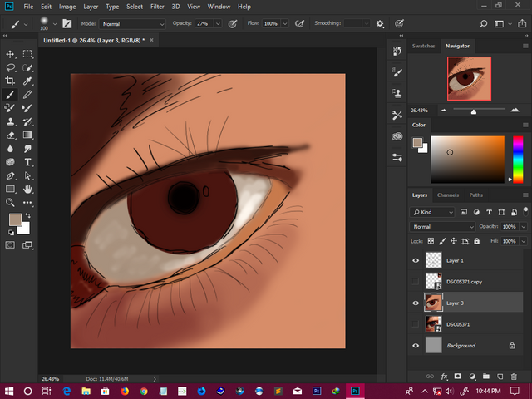The width and height of the screenshot is (532, 399).
Task: Pick the Eyedropper tool
Action: [27, 81]
